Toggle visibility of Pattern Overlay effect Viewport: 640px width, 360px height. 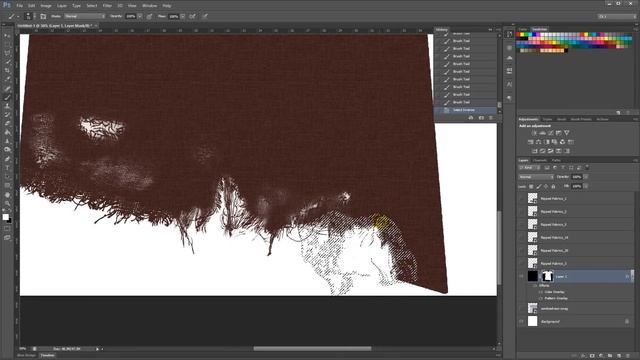point(541,298)
